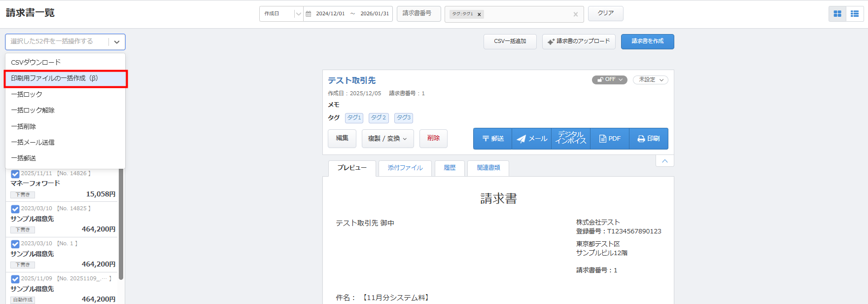This screenshot has width=868, height=304.
Task: Toggle the lock OFF switch
Action: point(609,79)
